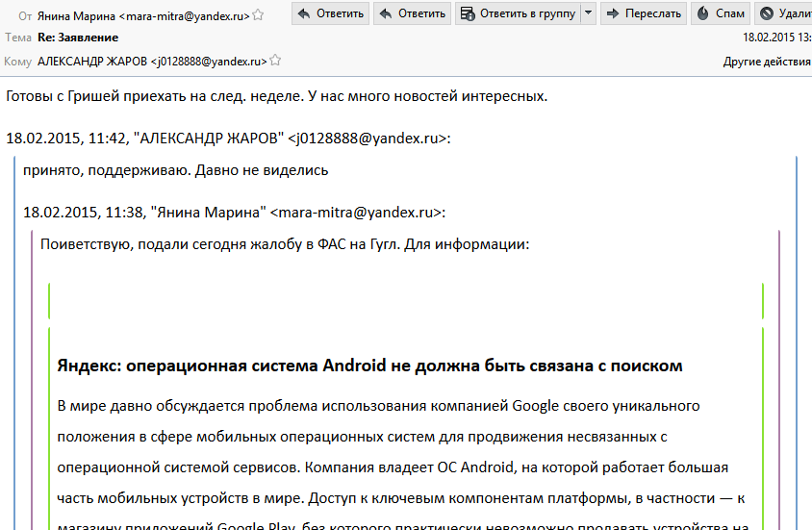Click paragraph line 'часть мобильных устройств в мире'
The height and width of the screenshot is (530, 812).
(x=401, y=498)
